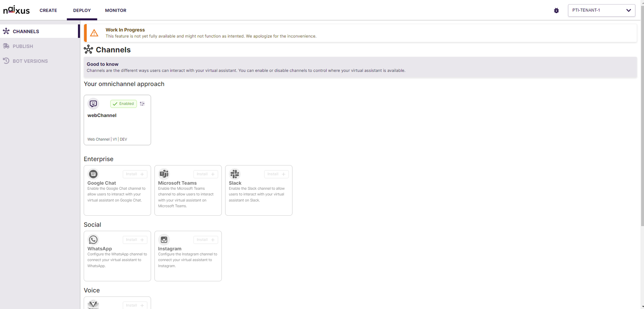Click the Publish truck icon
The image size is (644, 309).
tap(6, 46)
